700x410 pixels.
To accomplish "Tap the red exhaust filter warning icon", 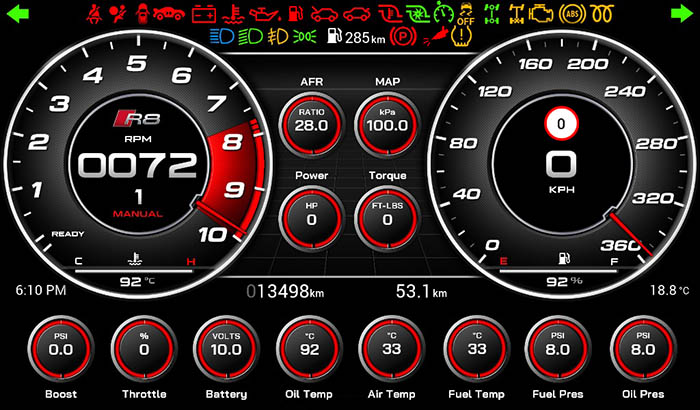I will (x=390, y=14).
